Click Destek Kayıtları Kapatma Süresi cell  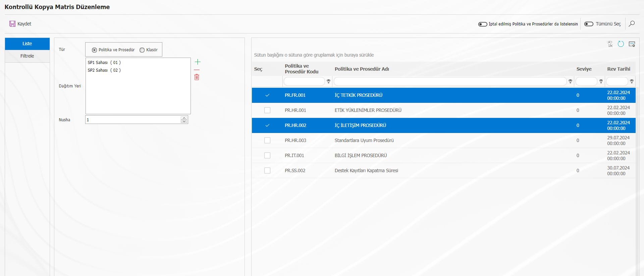pyautogui.click(x=366, y=170)
